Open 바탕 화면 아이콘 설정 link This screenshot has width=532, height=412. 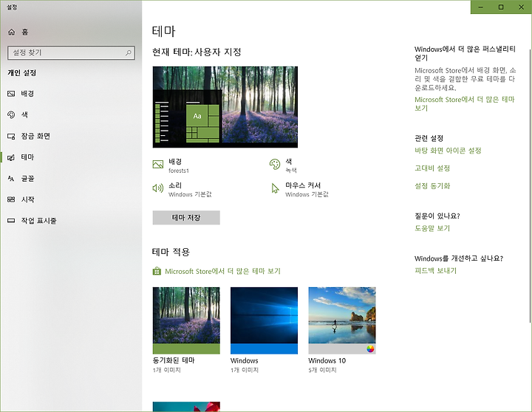point(448,151)
